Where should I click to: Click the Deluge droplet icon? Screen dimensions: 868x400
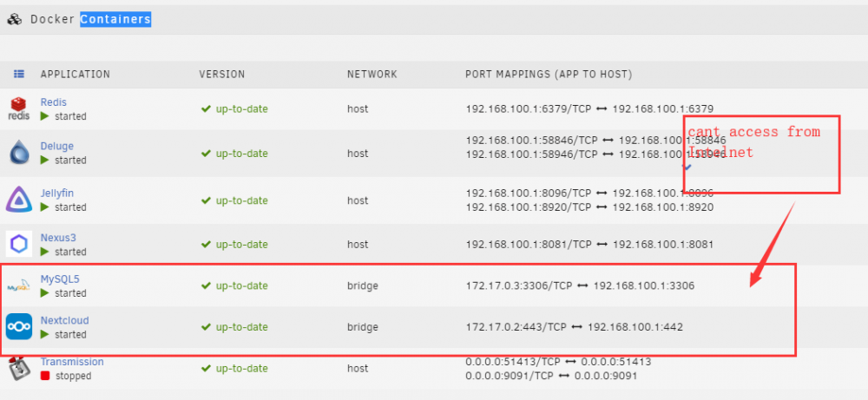pos(19,152)
